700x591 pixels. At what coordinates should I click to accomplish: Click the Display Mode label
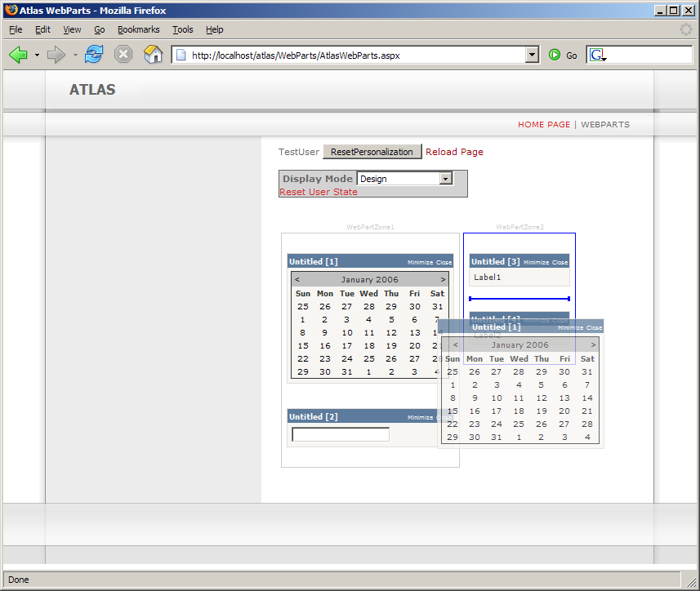pos(318,179)
